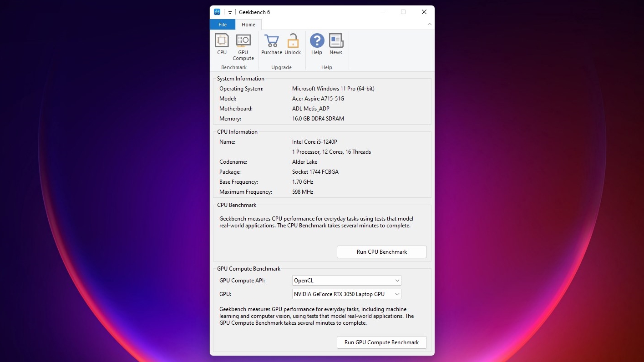The width and height of the screenshot is (644, 362).
Task: Collapse the ribbon using the chevron
Action: coord(429,25)
